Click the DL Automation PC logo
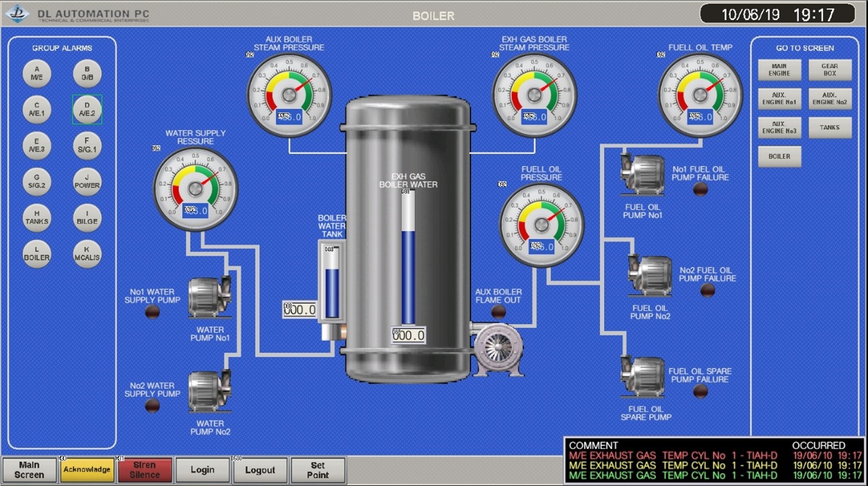The image size is (868, 486). (x=18, y=13)
